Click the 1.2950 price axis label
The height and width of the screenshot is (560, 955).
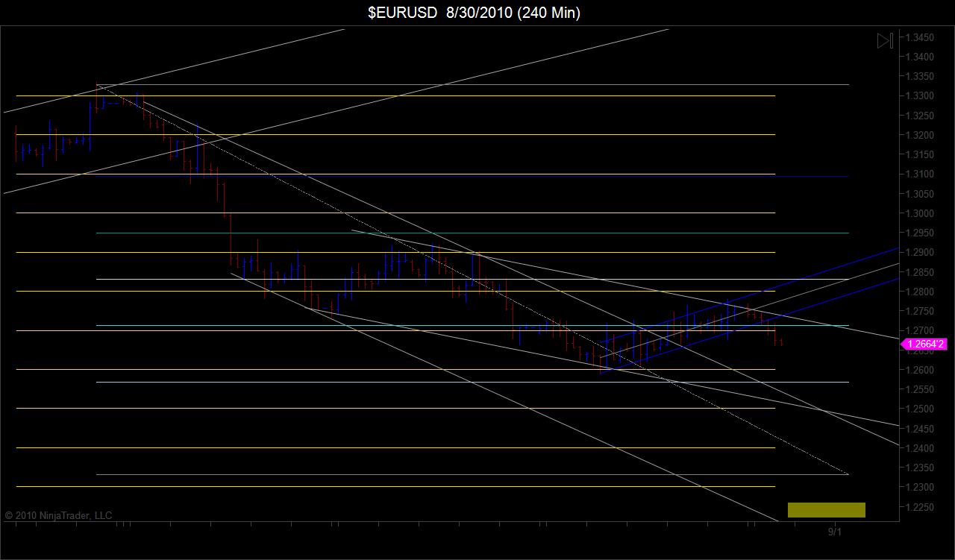tap(920, 233)
